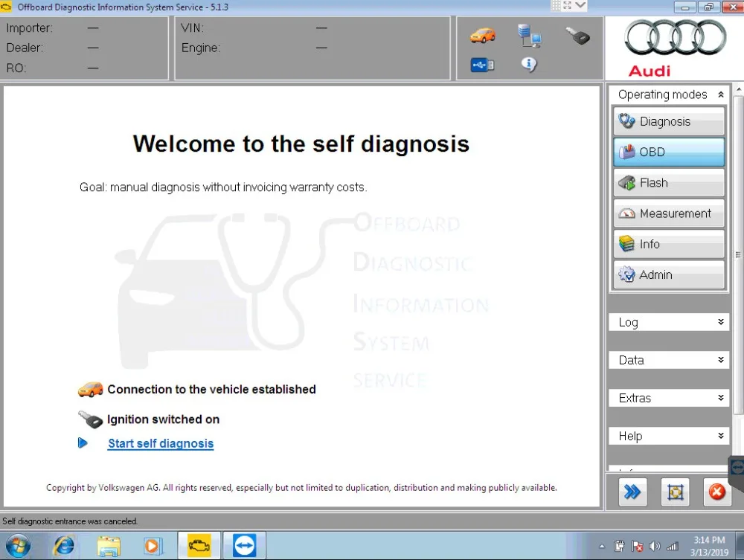Click the 'Ignition switched on' text
The height and width of the screenshot is (560, 744).
click(163, 419)
